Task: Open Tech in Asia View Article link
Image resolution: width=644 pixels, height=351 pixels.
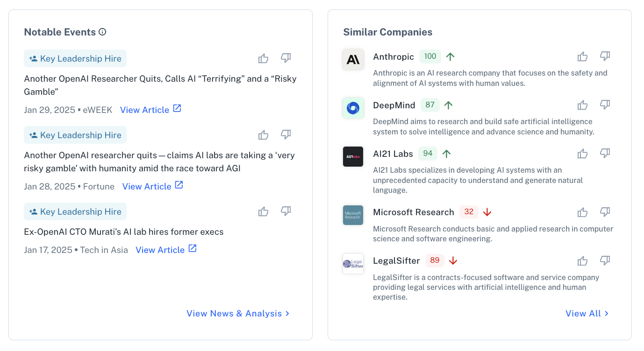Action: 166,250
